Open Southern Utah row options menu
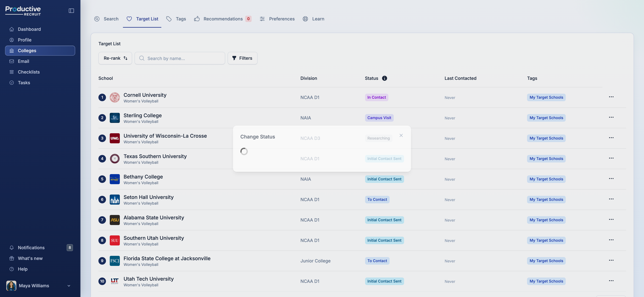This screenshot has width=644, height=297. [x=611, y=240]
